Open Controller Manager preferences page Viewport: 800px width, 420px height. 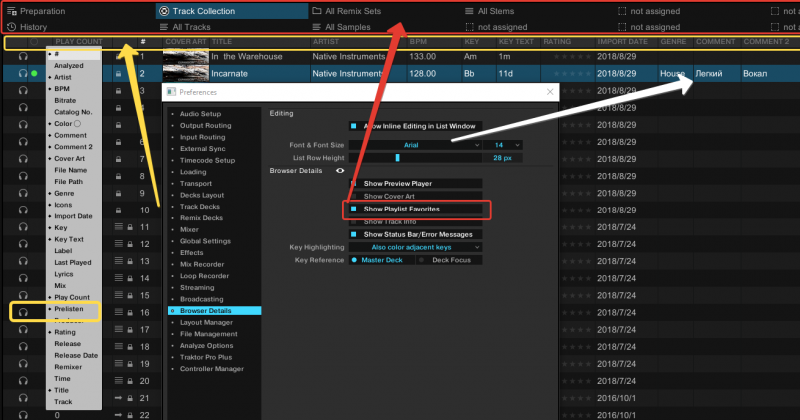[212, 368]
